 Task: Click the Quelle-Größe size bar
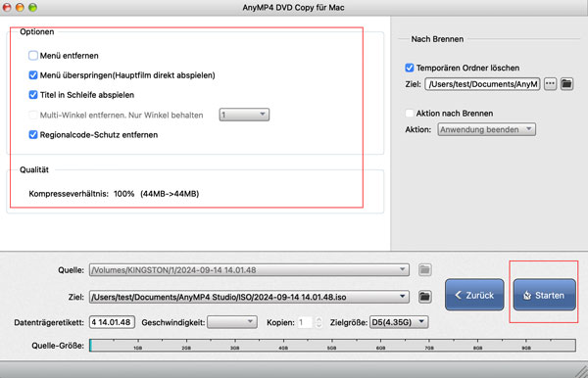[332, 345]
